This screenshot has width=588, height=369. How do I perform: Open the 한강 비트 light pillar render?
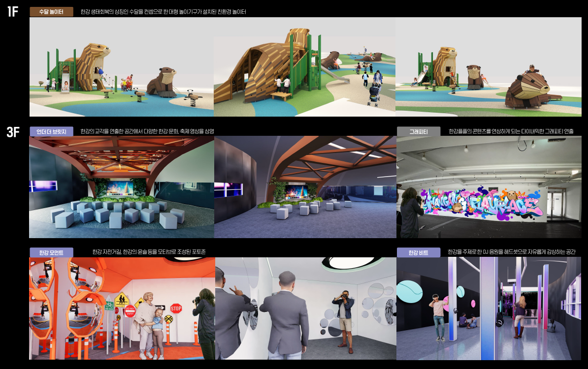point(489,308)
